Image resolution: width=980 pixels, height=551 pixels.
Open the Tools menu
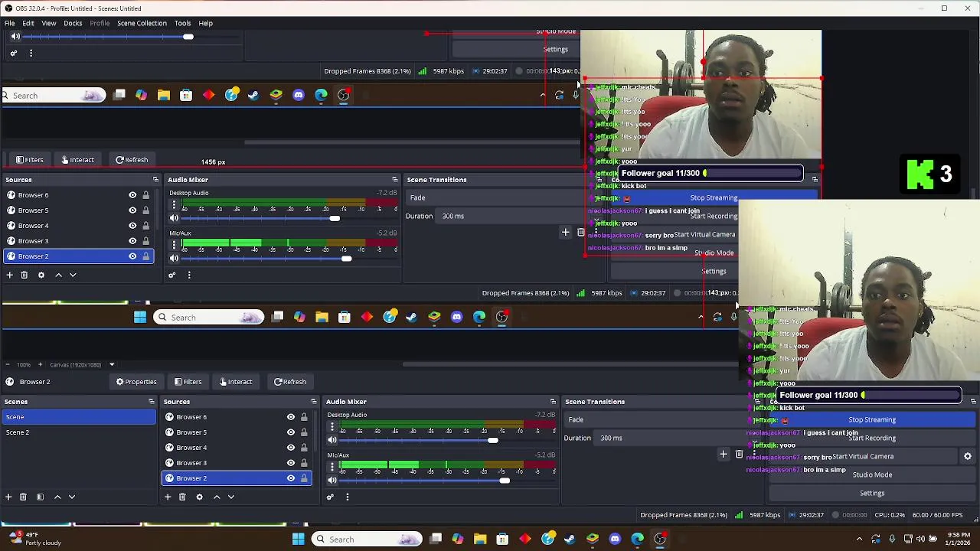click(x=182, y=23)
